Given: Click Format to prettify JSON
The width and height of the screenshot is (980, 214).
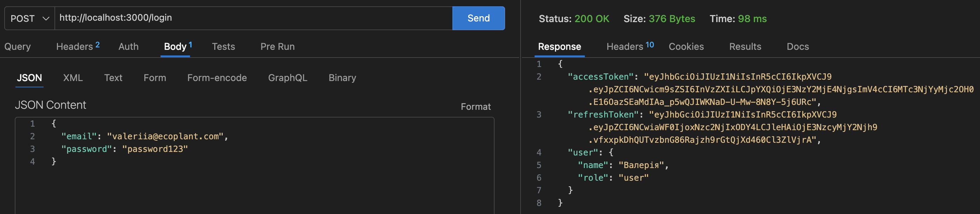Looking at the screenshot, I should point(476,106).
